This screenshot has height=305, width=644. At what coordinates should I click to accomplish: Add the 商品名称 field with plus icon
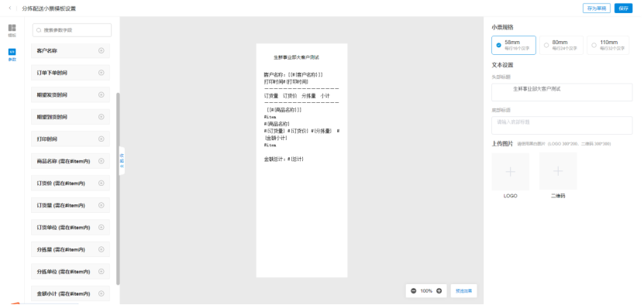tap(101, 161)
